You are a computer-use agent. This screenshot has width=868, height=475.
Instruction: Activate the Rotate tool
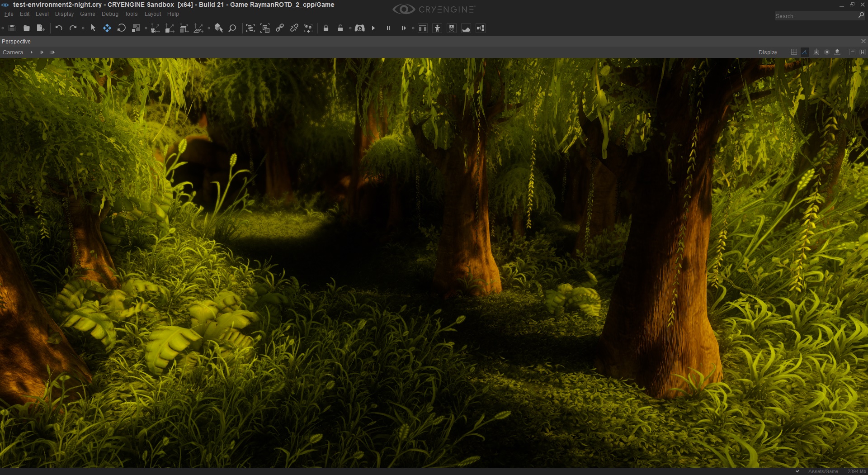121,28
